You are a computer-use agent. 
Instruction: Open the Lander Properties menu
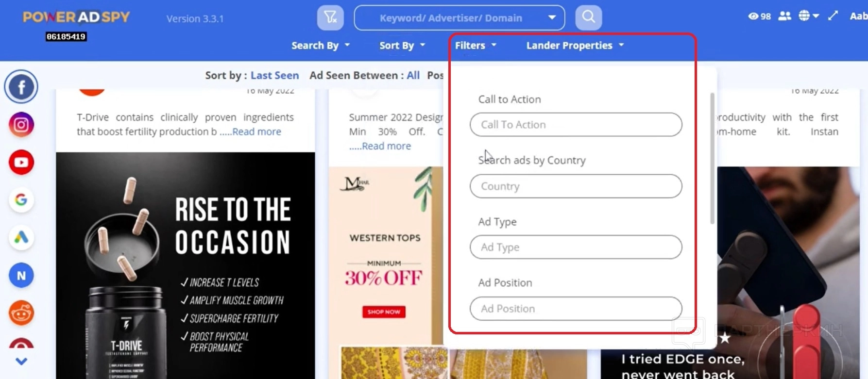coord(575,46)
